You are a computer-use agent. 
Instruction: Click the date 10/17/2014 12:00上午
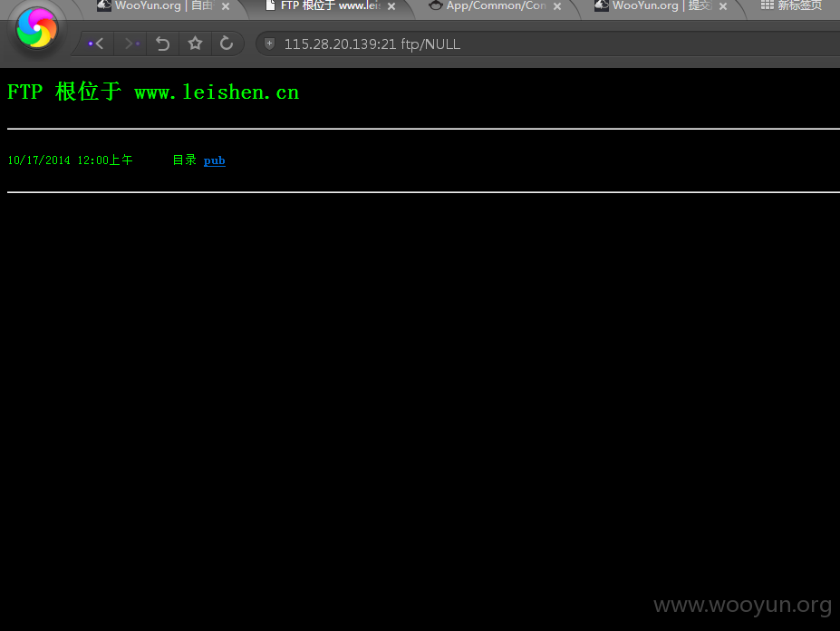(70, 160)
